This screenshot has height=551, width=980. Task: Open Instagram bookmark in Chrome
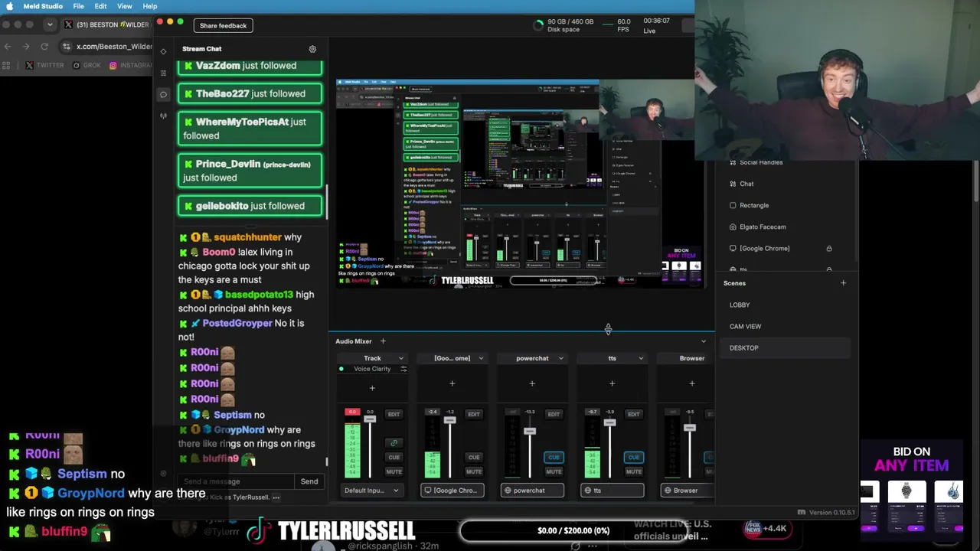coord(132,66)
